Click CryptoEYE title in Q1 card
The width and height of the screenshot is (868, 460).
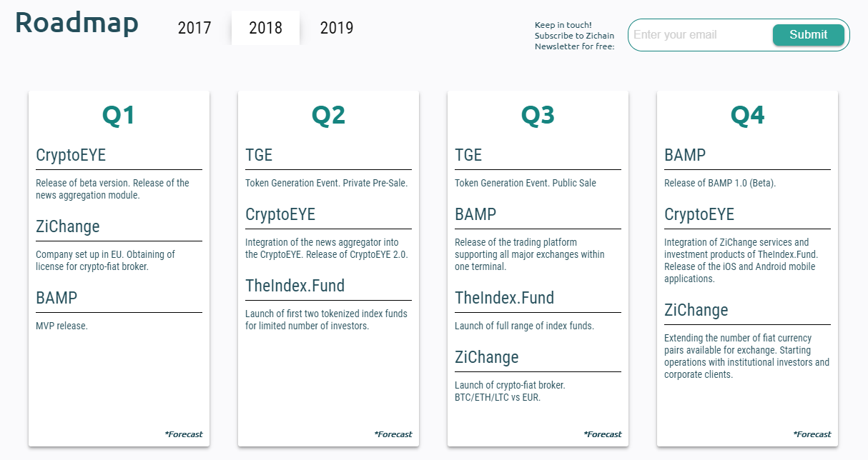71,155
